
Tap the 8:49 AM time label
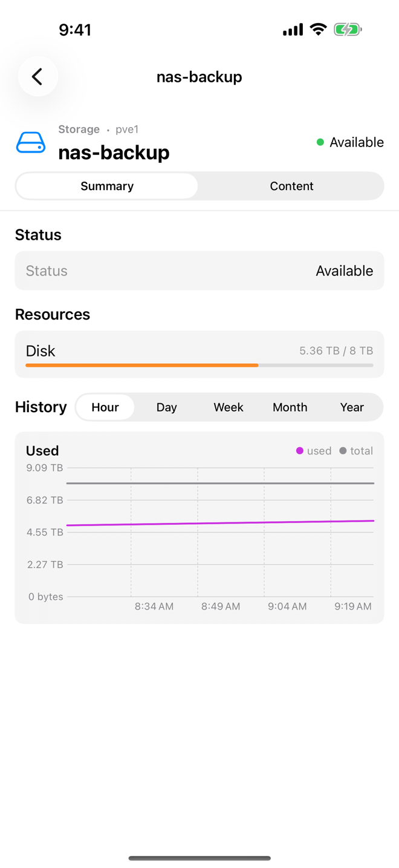(221, 607)
